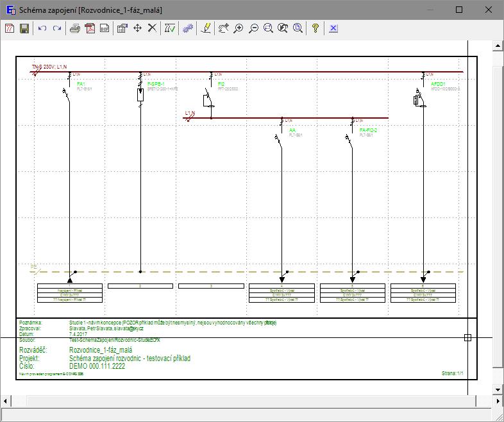Click the horizontal scrollbar left arrow
This screenshot has width=504, height=422.
(5, 401)
